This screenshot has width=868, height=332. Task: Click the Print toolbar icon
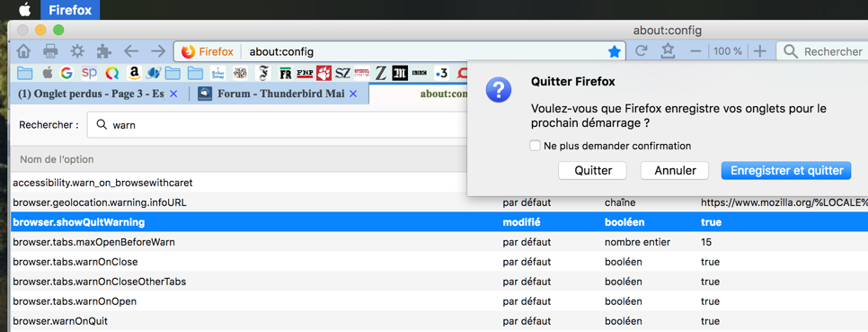pos(50,51)
